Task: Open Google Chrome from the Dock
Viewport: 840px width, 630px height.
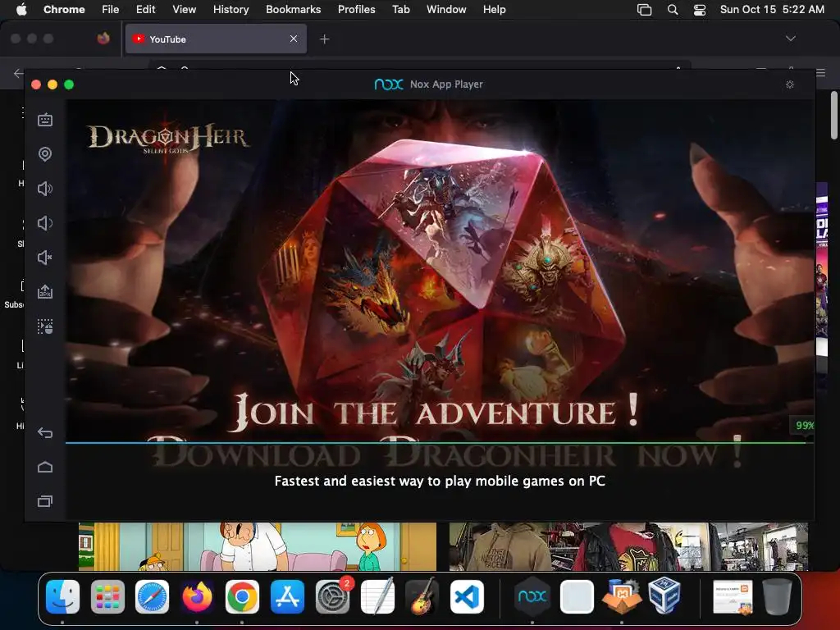Action: coord(242,596)
